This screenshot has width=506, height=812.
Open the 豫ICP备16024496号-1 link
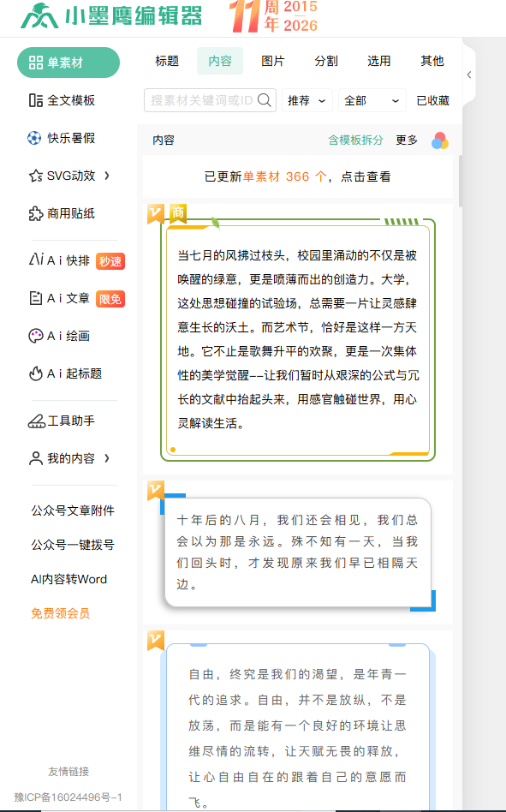(x=68, y=797)
